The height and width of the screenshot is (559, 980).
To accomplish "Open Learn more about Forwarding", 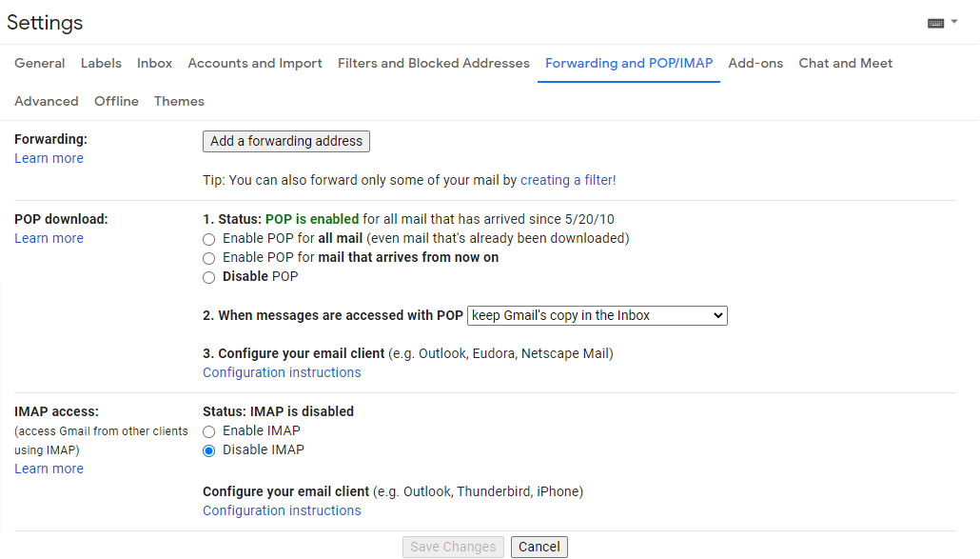I will (49, 157).
